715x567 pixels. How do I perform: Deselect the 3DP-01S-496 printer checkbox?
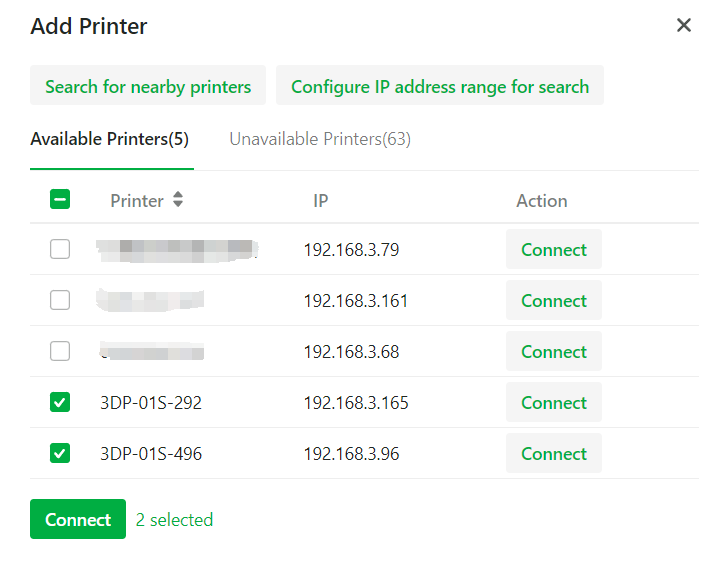(x=60, y=453)
